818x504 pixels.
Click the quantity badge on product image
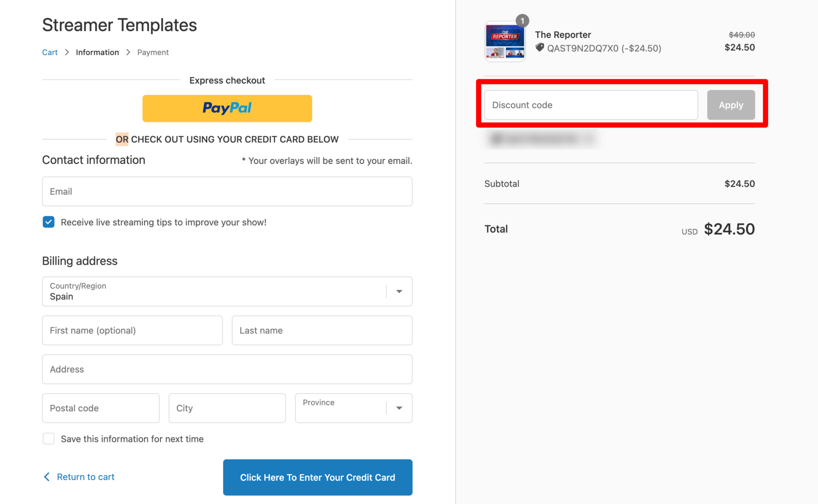522,21
